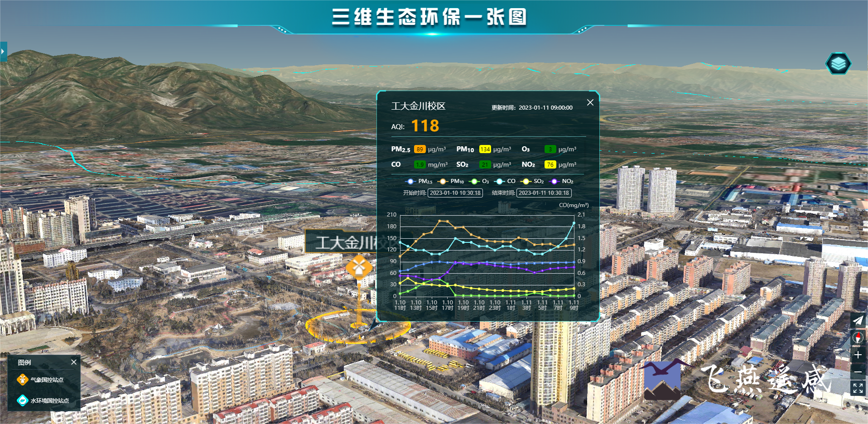868x424 pixels.
Task: Toggle the PM2.5 series in the chart legend
Action: (x=419, y=181)
